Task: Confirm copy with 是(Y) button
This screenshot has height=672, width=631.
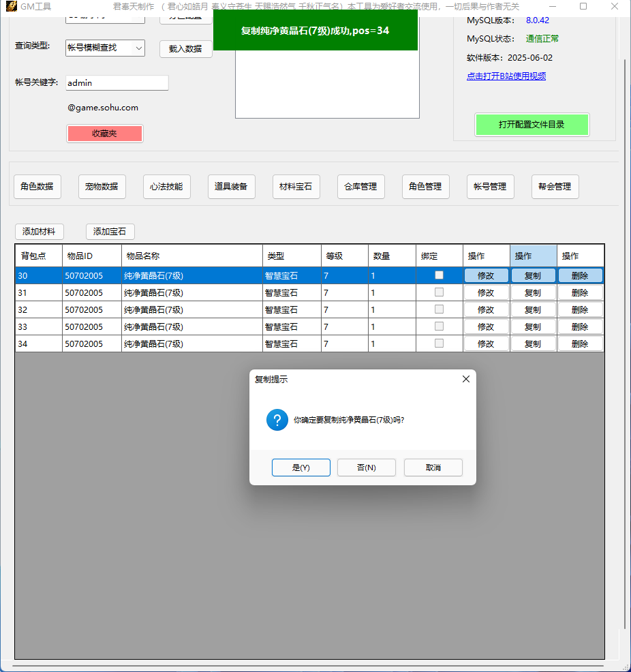Action: coord(301,468)
